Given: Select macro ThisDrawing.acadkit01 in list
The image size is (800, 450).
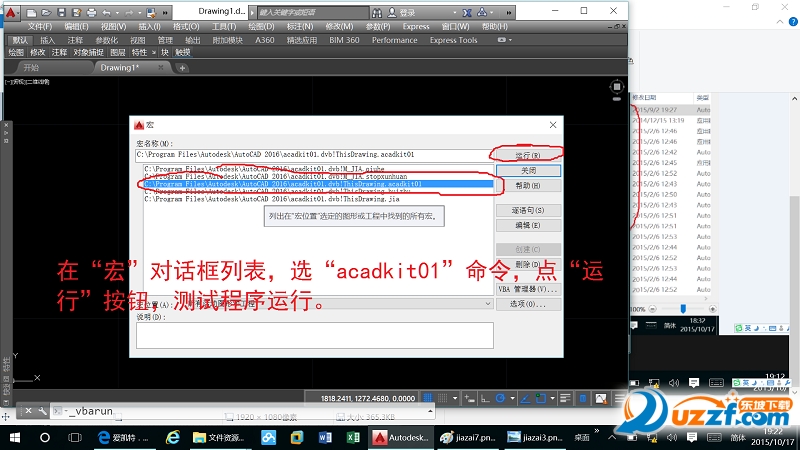Looking at the screenshot, I should [318, 184].
